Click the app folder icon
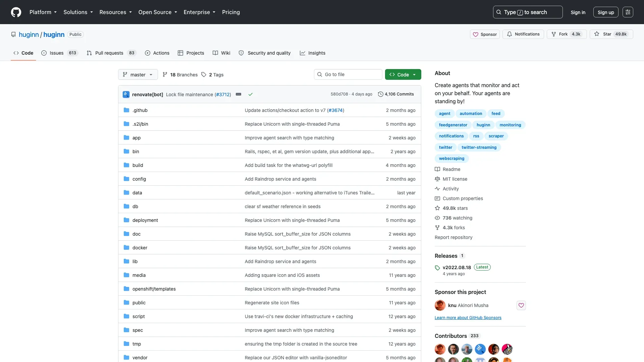The width and height of the screenshot is (644, 362). tap(126, 137)
